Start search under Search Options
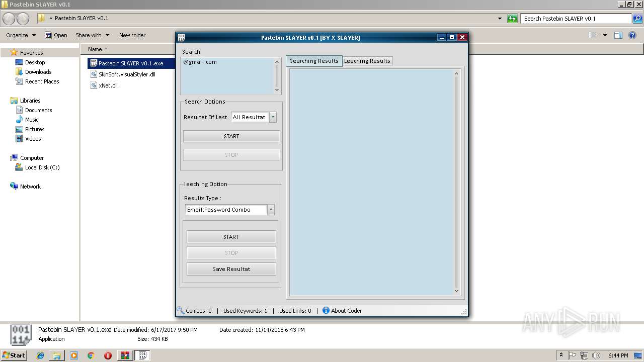This screenshot has height=362, width=644. pos(231,136)
